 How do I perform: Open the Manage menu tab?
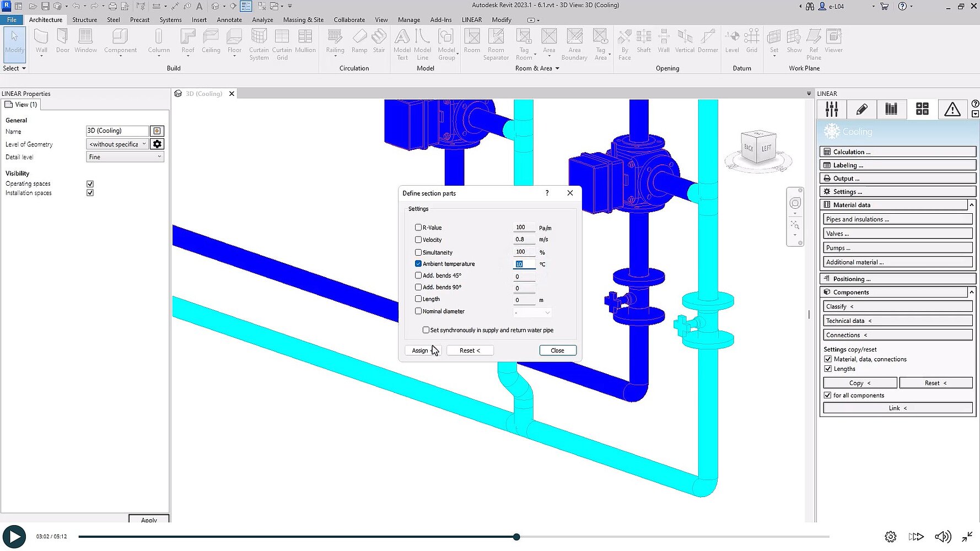pyautogui.click(x=408, y=19)
